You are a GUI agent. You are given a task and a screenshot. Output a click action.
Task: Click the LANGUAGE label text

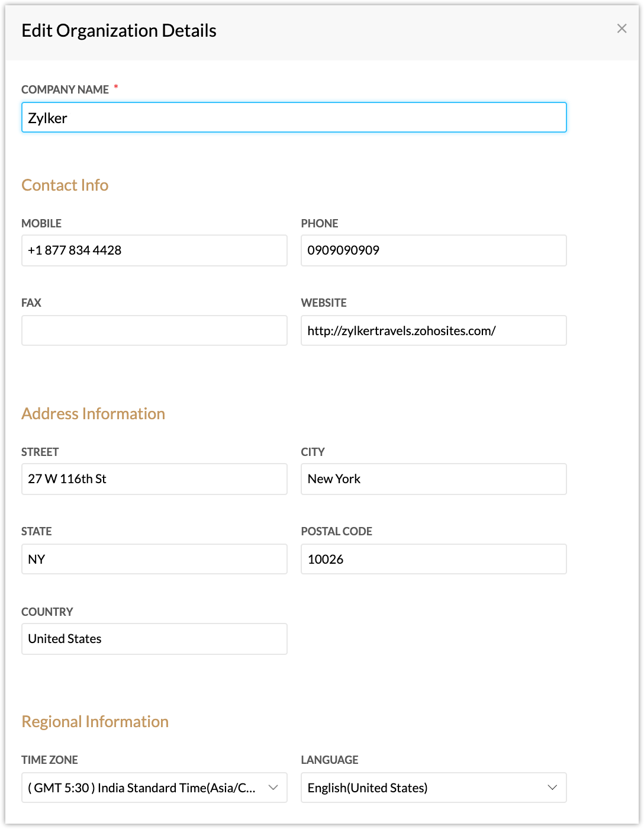click(x=330, y=760)
